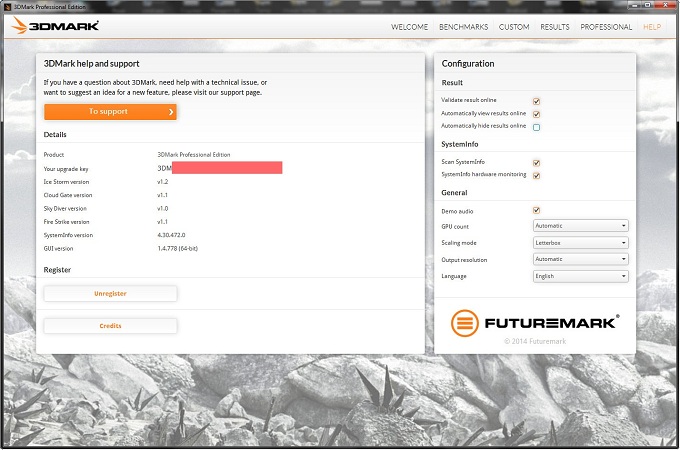680x450 pixels.
Task: Click the Configuration panel heading
Action: (468, 63)
